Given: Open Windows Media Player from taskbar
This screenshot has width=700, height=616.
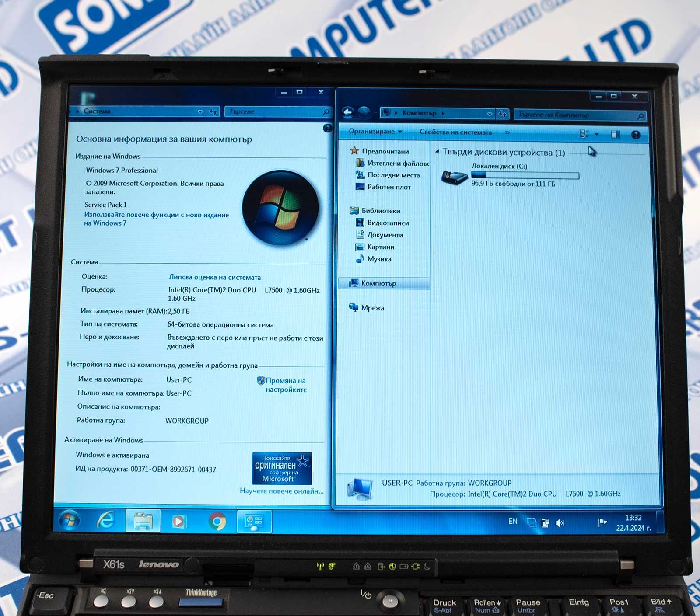Looking at the screenshot, I should pyautogui.click(x=178, y=521).
